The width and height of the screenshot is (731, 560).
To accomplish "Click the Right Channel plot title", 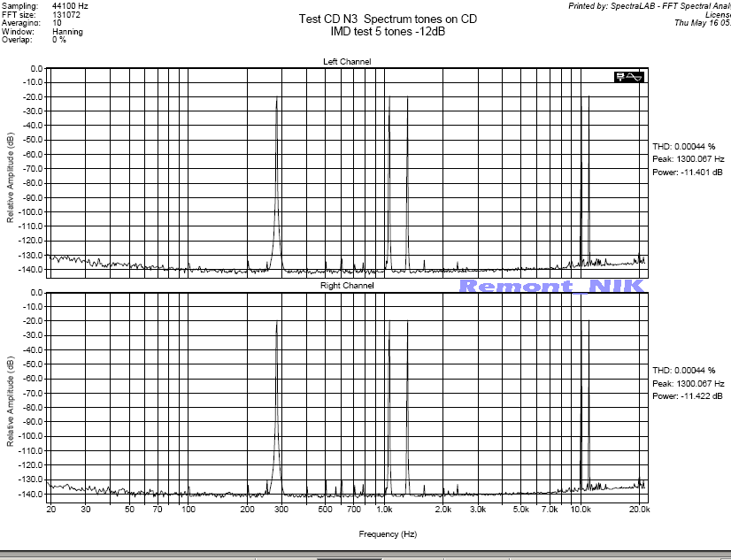I will coord(347,286).
